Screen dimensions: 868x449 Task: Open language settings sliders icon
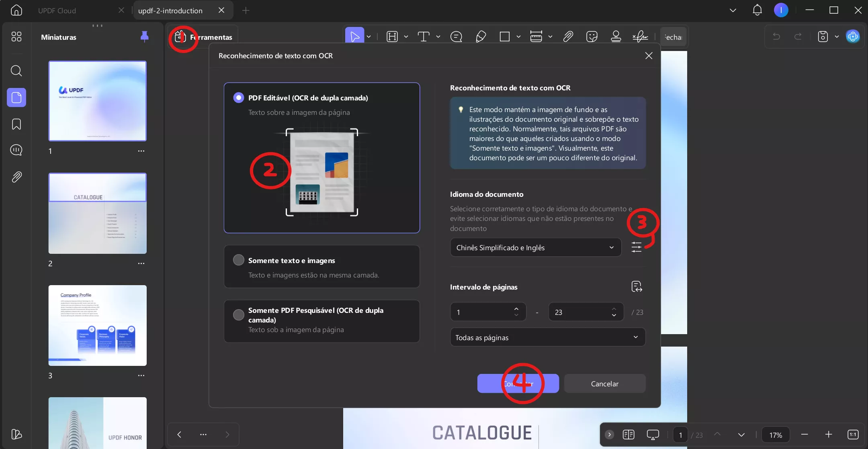636,247
